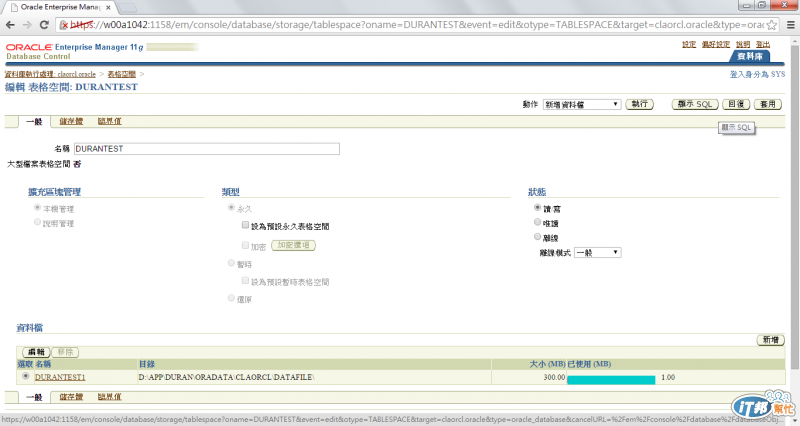
Task: Check 設為預設永久表格空間 checkbox
Action: tap(245, 225)
